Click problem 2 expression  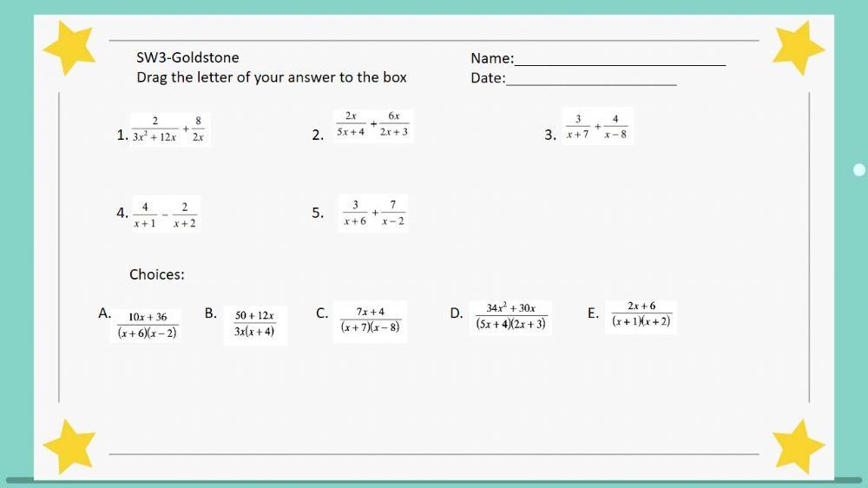click(x=374, y=124)
